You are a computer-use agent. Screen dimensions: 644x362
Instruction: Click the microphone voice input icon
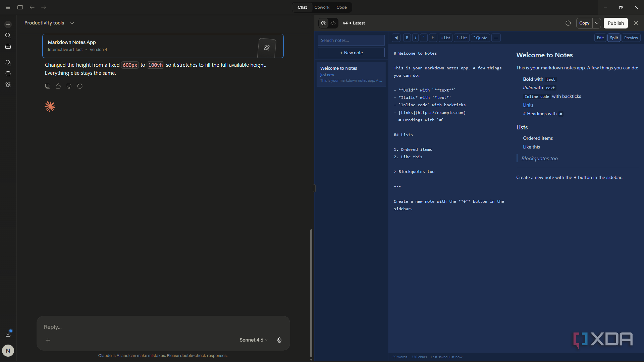point(279,340)
